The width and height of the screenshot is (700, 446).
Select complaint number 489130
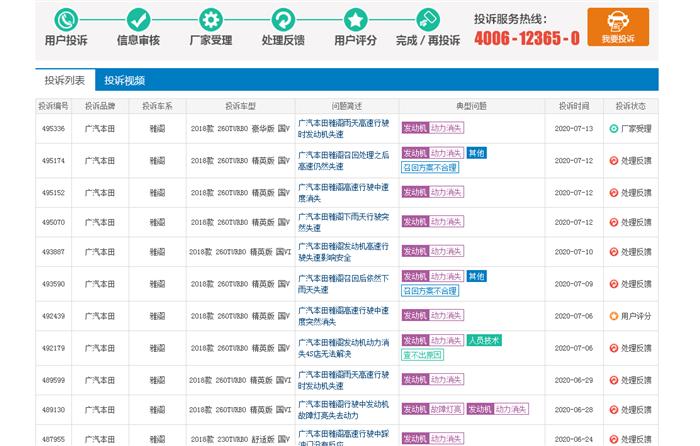(x=54, y=410)
